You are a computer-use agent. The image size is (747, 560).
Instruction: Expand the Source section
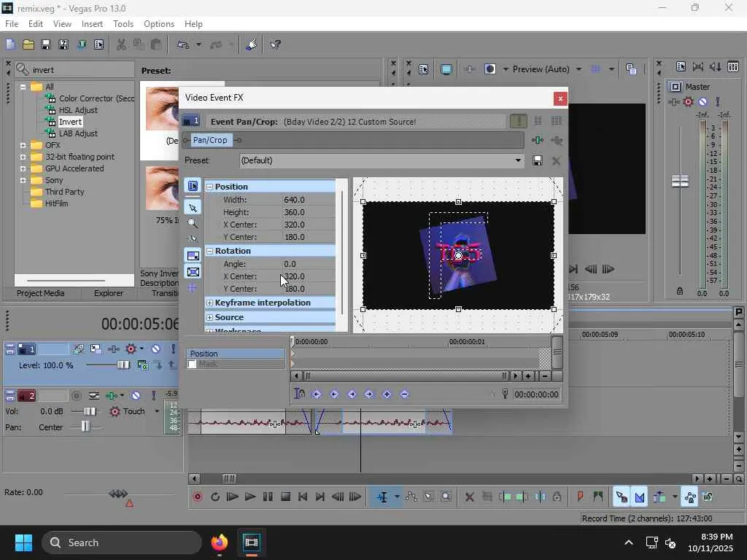(209, 317)
